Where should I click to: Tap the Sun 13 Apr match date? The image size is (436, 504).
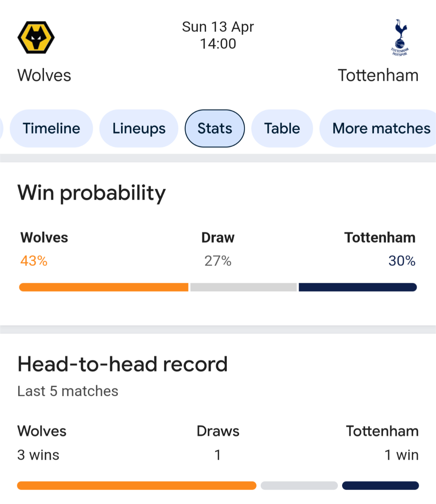point(218,27)
